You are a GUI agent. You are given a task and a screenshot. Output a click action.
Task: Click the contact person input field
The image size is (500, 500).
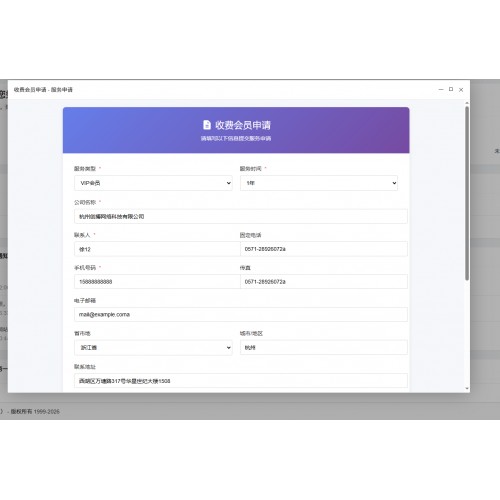(157, 249)
